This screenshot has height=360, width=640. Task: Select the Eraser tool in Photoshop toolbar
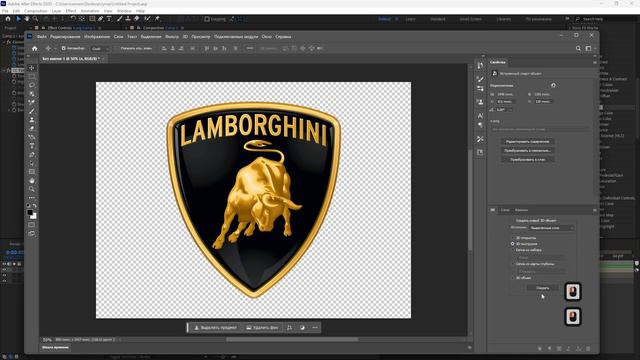32,129
